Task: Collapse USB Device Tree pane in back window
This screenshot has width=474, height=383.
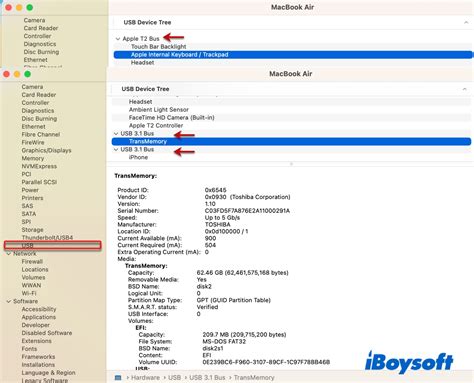Action: tap(466, 22)
